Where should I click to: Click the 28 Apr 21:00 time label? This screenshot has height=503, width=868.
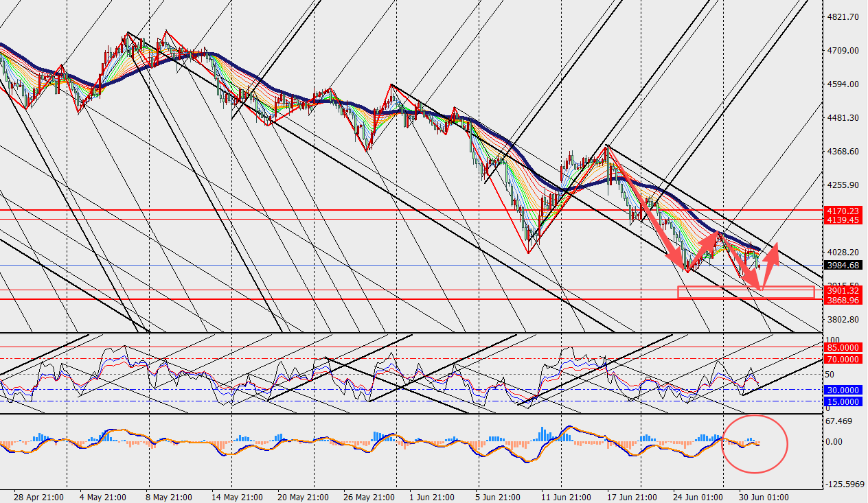click(x=39, y=497)
